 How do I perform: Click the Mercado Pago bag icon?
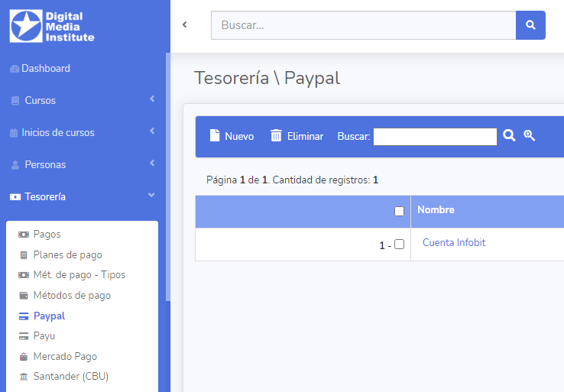[24, 357]
